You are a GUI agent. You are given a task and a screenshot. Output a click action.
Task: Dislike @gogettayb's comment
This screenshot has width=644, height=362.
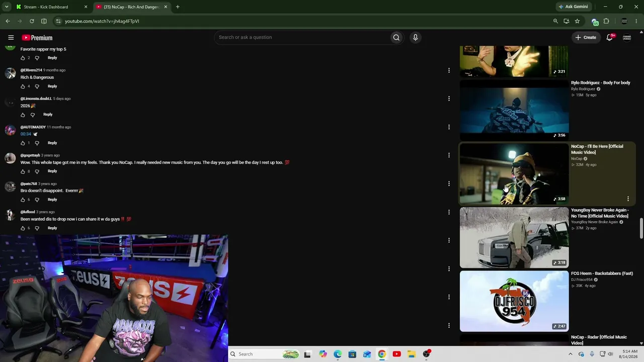click(x=37, y=171)
